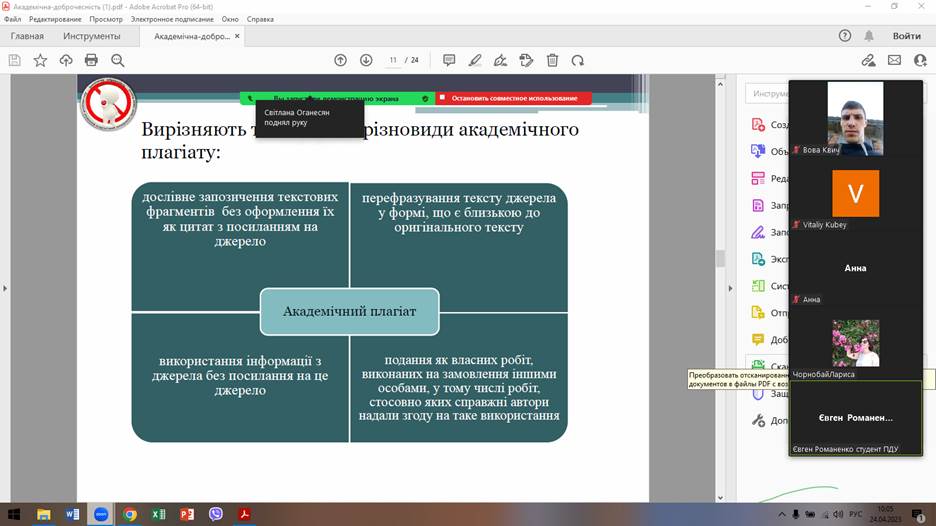Viewport: 936px width, 526px height.
Task: Open the zoom magnifier tool
Action: 117,60
